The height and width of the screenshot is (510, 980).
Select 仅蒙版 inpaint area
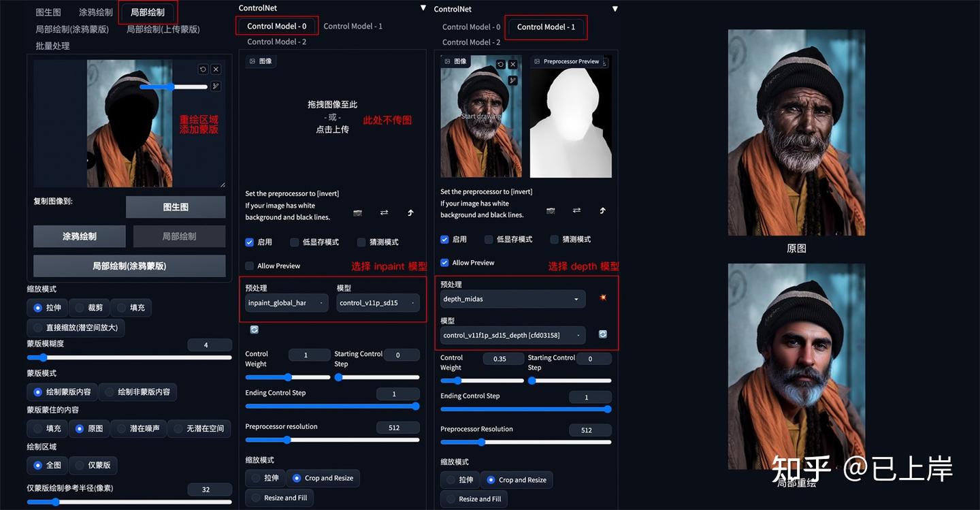click(x=93, y=465)
